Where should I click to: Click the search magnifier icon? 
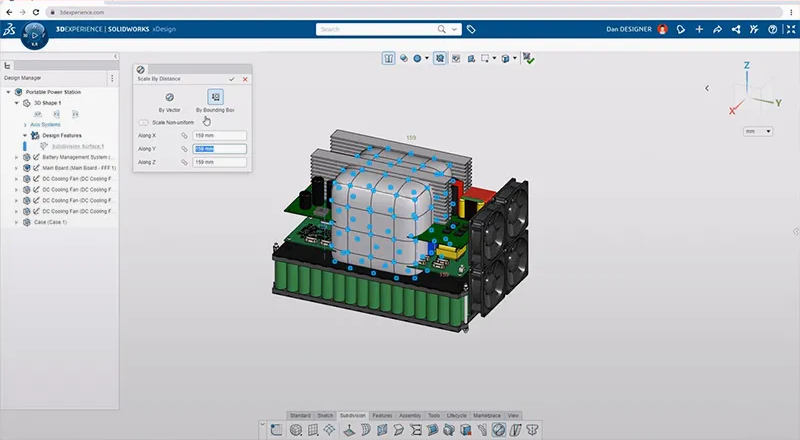(441, 29)
